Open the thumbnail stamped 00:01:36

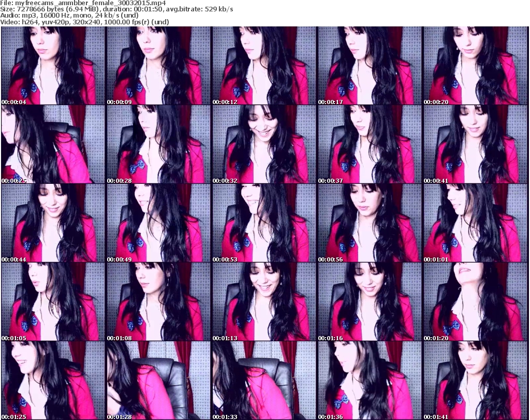point(370,381)
